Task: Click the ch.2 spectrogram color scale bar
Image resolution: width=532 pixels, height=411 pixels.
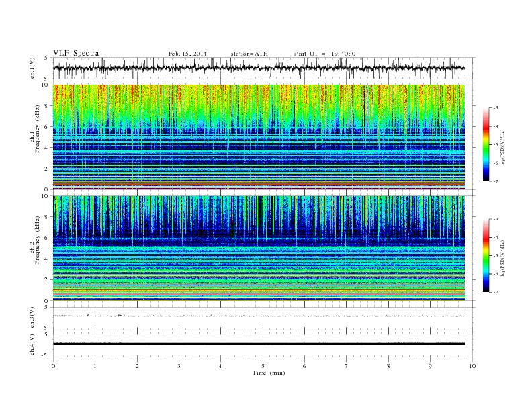Action: (x=486, y=255)
